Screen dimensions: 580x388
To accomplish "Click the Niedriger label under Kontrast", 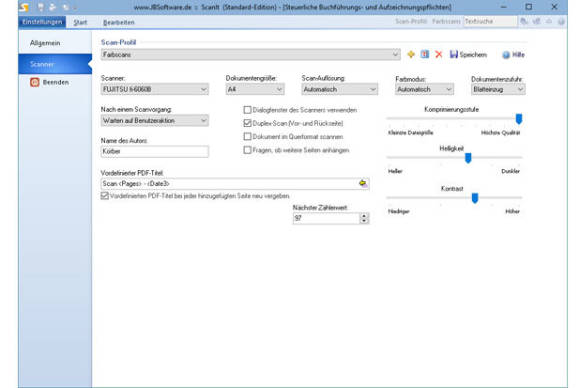I will (399, 212).
